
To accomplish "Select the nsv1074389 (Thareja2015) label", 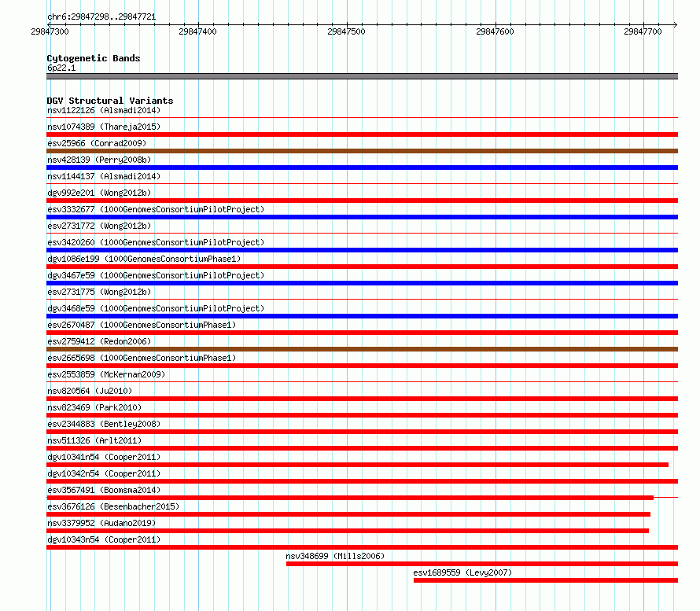I will (x=104, y=127).
